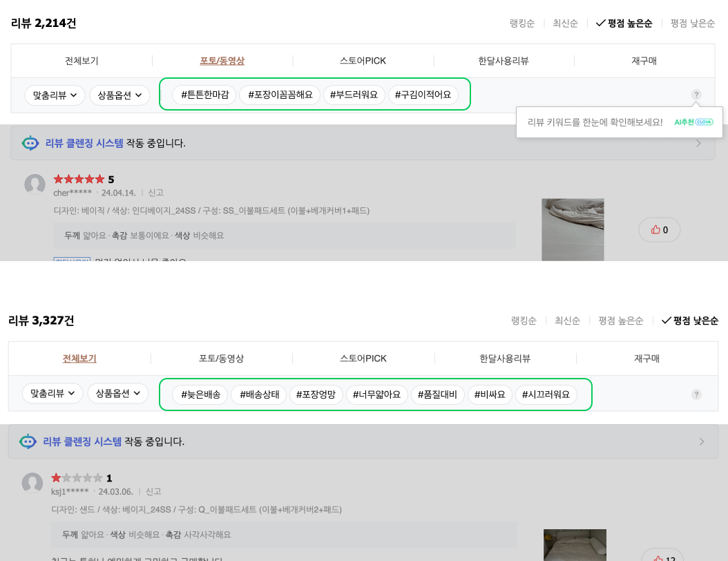Click robot icon in 3,327 section cleansing banner
Screen dimensions: 728x561
pos(28,441)
